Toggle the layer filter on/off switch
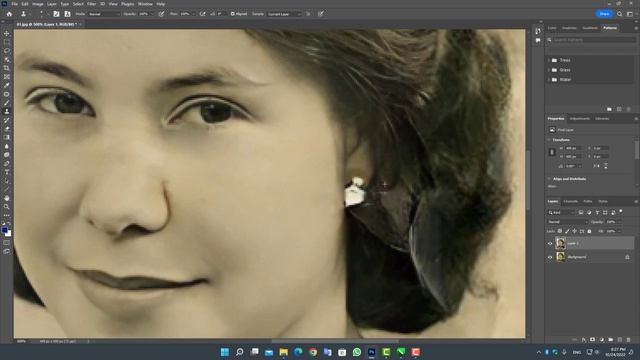Screen dimensions: 640x360 (x=621, y=211)
